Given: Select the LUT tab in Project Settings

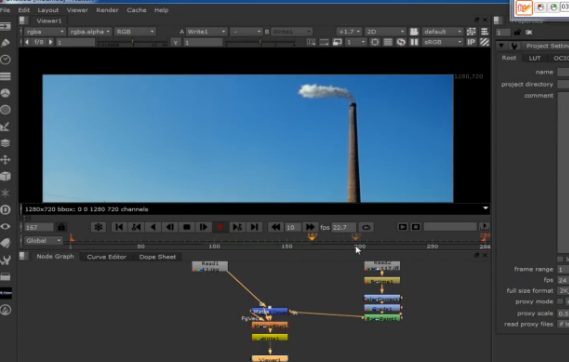Looking at the screenshot, I should point(534,58).
